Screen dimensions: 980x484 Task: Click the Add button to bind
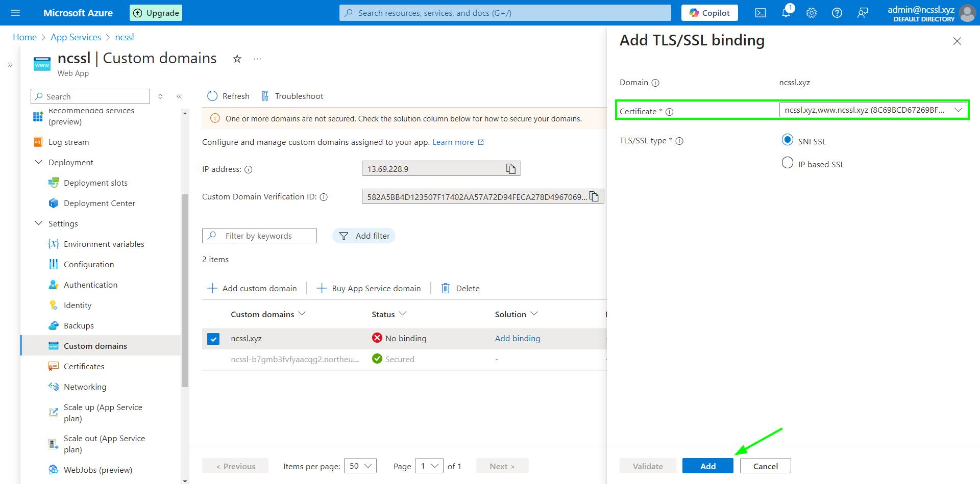[707, 466]
